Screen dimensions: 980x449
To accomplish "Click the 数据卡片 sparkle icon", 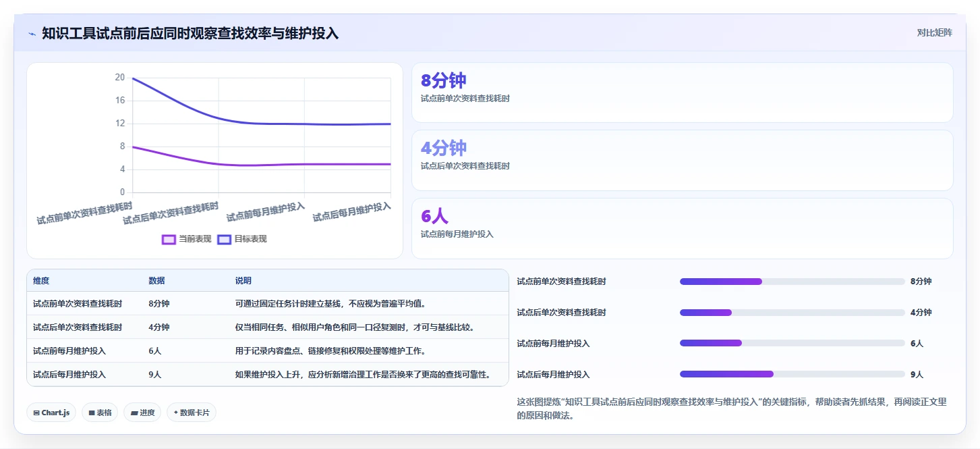I will pos(176,413).
